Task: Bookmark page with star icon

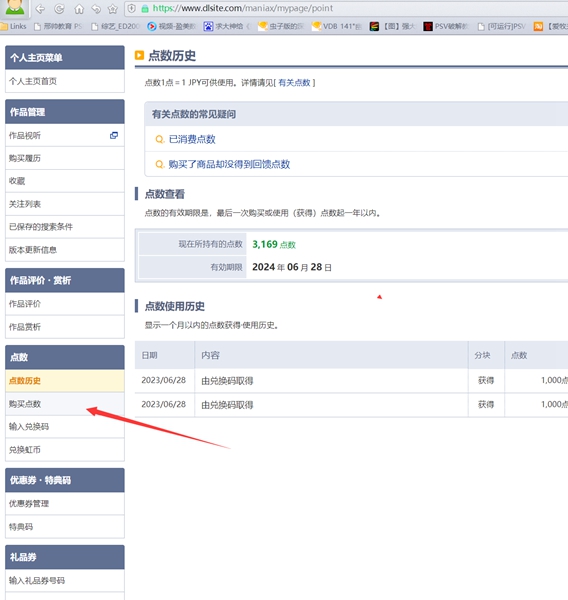Action: point(113,9)
